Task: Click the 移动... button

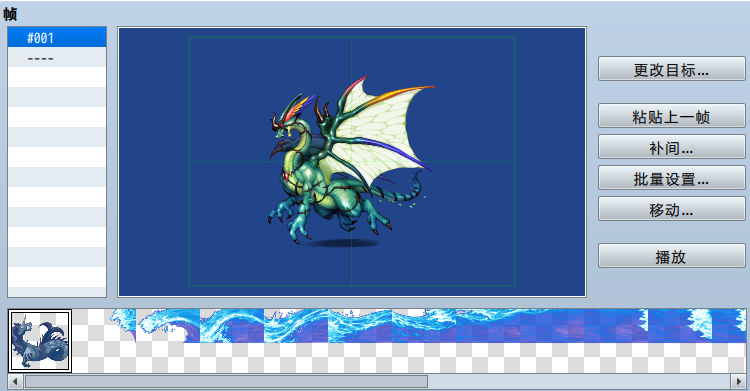Action: tap(671, 209)
